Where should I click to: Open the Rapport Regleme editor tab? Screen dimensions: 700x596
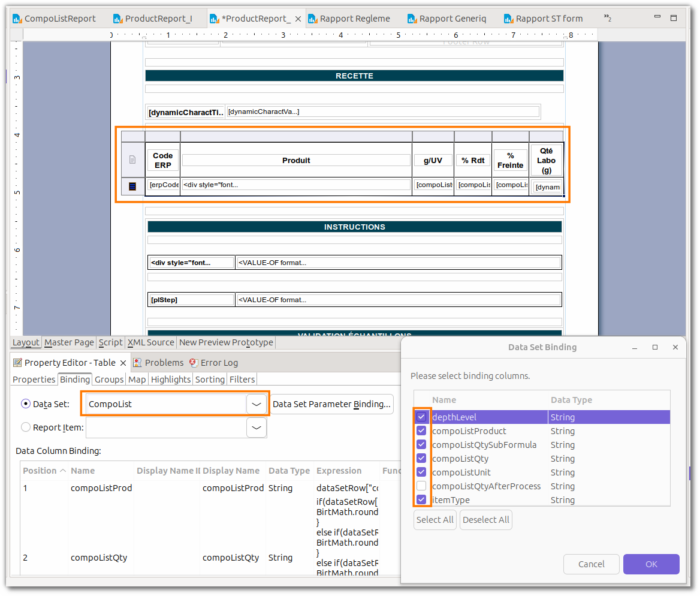click(349, 19)
